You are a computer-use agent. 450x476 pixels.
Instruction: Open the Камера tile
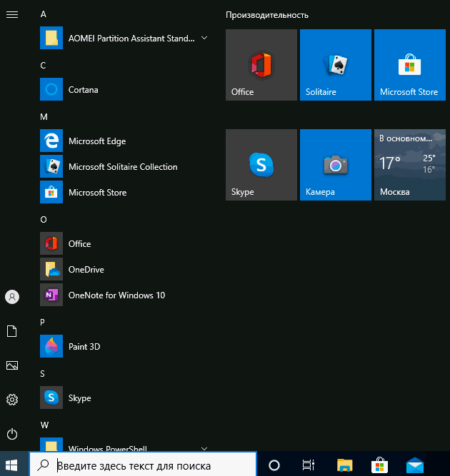point(336,165)
